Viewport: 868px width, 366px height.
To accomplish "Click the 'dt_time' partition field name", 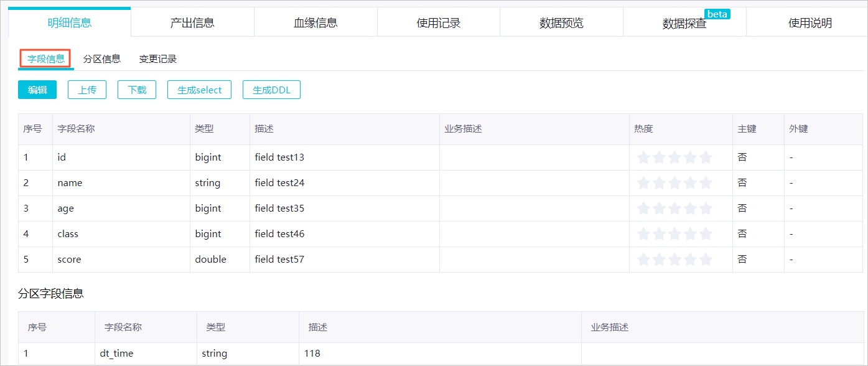I will (116, 354).
